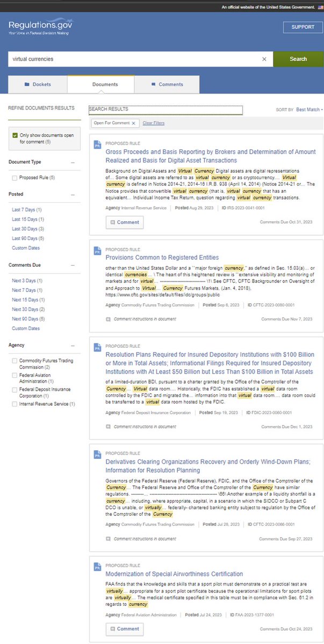Switch to the Dockets tab

[x=38, y=84]
